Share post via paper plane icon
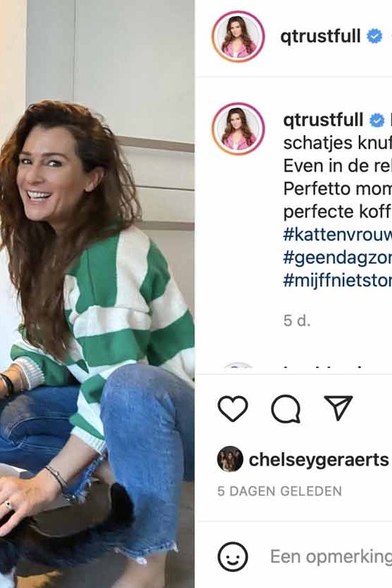The width and height of the screenshot is (392, 588). click(x=339, y=407)
